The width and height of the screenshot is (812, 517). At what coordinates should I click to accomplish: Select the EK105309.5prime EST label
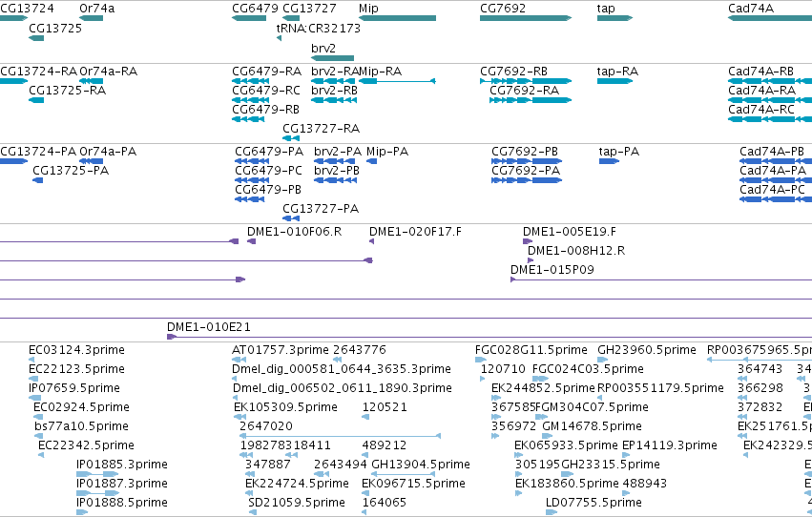tap(285, 407)
